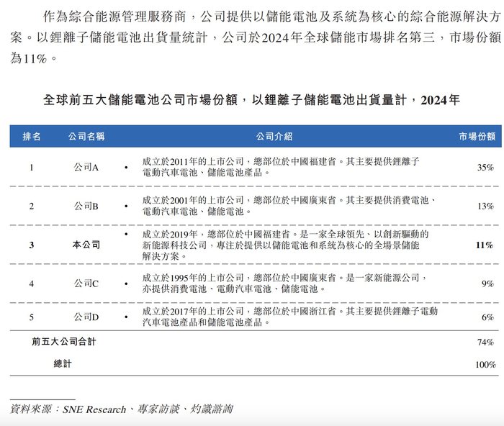The image size is (504, 426).
Task: Click '灼識諮詢' in the source footnote
Action: click(212, 409)
